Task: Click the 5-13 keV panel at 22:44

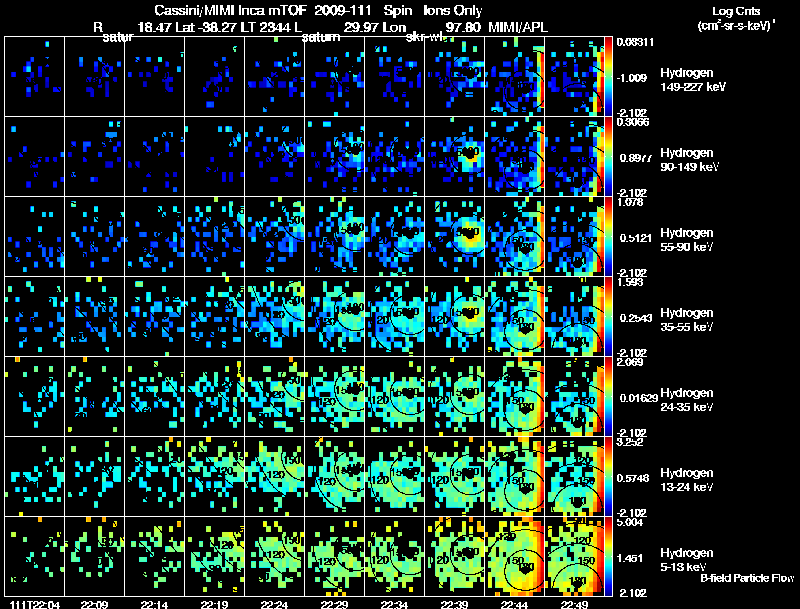Action: [515, 556]
